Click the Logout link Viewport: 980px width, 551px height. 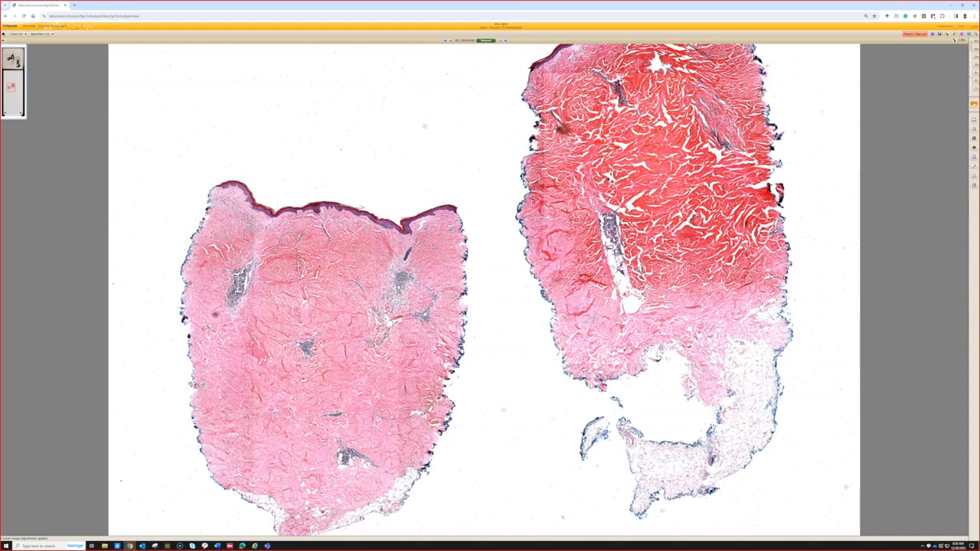pyautogui.click(x=973, y=26)
